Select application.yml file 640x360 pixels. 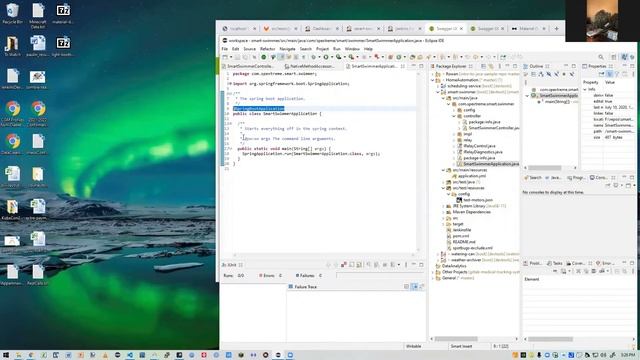tap(472, 176)
